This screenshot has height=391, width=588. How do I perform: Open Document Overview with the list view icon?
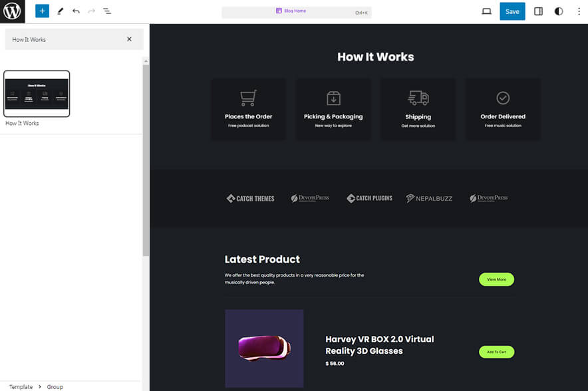coord(107,11)
